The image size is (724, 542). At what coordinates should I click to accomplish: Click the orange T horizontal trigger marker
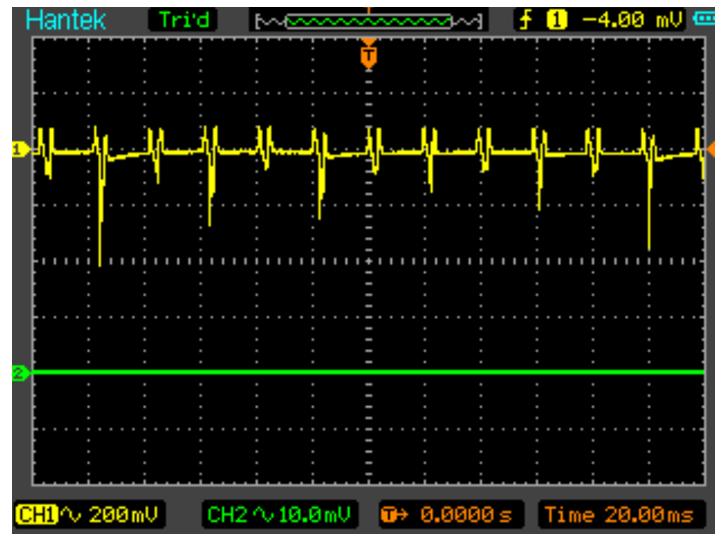tap(368, 56)
